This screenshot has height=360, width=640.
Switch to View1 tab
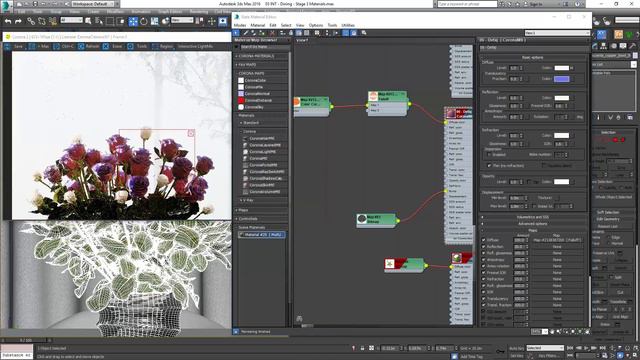(x=302, y=40)
